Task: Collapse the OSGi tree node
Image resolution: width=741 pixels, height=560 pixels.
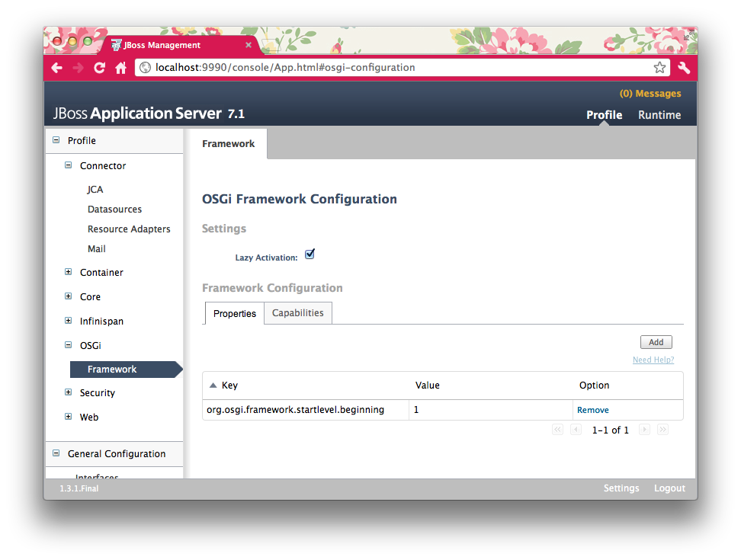Action: [x=68, y=344]
